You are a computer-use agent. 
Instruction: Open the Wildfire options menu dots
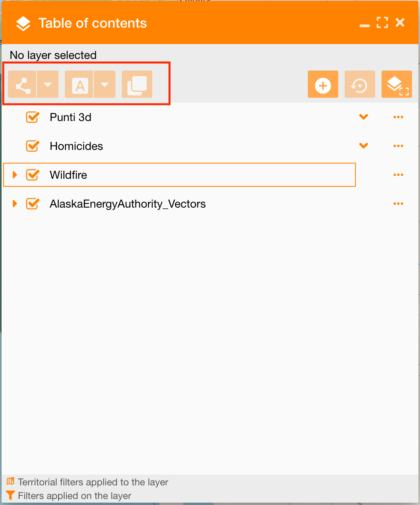pyautogui.click(x=398, y=175)
